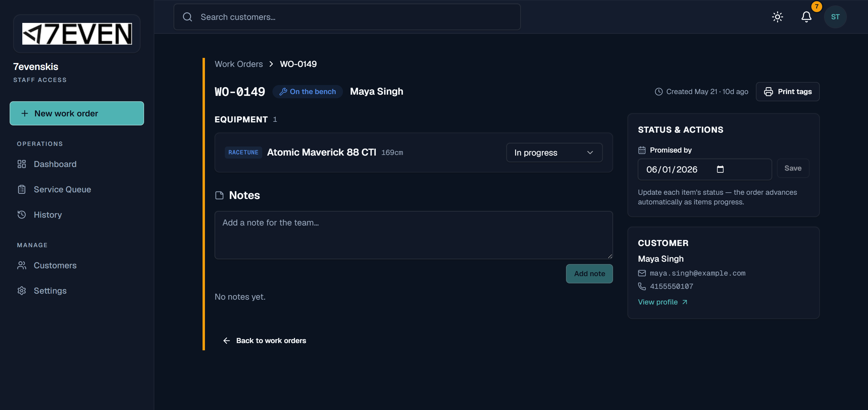The height and width of the screenshot is (410, 868).
Task: Click the No notes yet text
Action: click(240, 297)
